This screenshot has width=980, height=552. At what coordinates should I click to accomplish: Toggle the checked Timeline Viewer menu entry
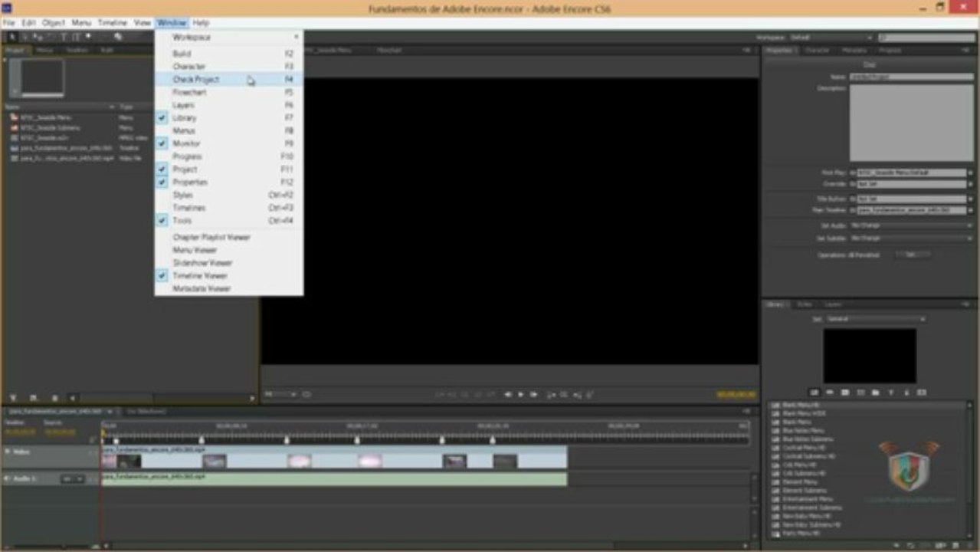tap(228, 275)
